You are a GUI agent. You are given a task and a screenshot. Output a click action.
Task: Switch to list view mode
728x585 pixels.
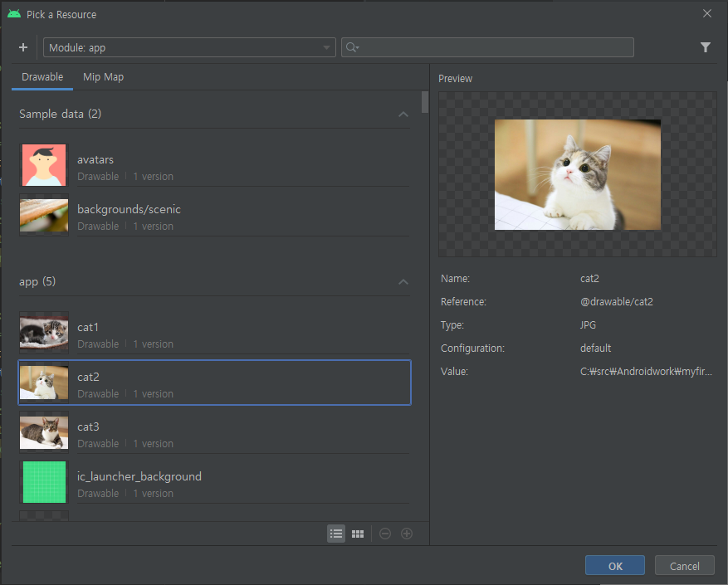(x=336, y=534)
